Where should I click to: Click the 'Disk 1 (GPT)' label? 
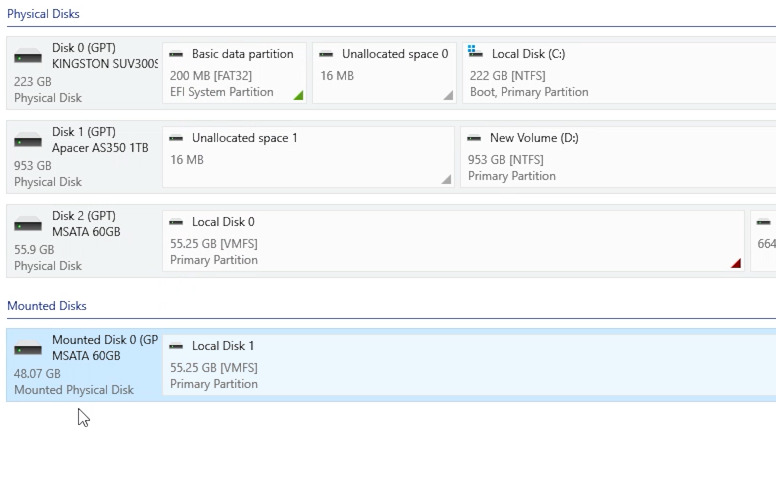pyautogui.click(x=84, y=132)
